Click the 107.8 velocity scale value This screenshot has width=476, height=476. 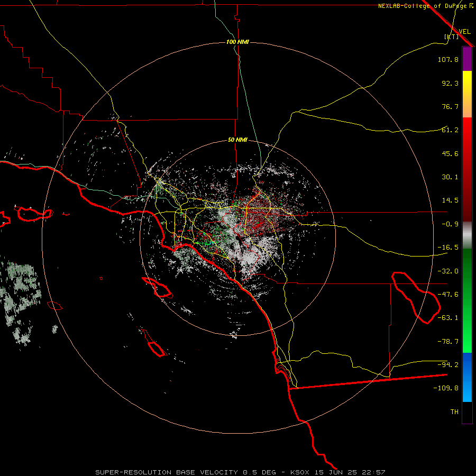[x=448, y=59]
